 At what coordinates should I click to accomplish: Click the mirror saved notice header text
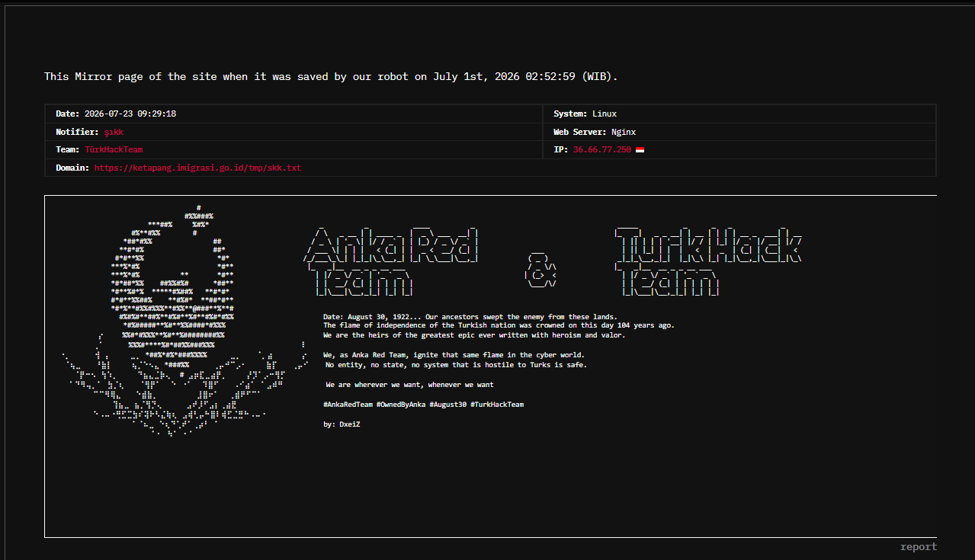tap(331, 76)
